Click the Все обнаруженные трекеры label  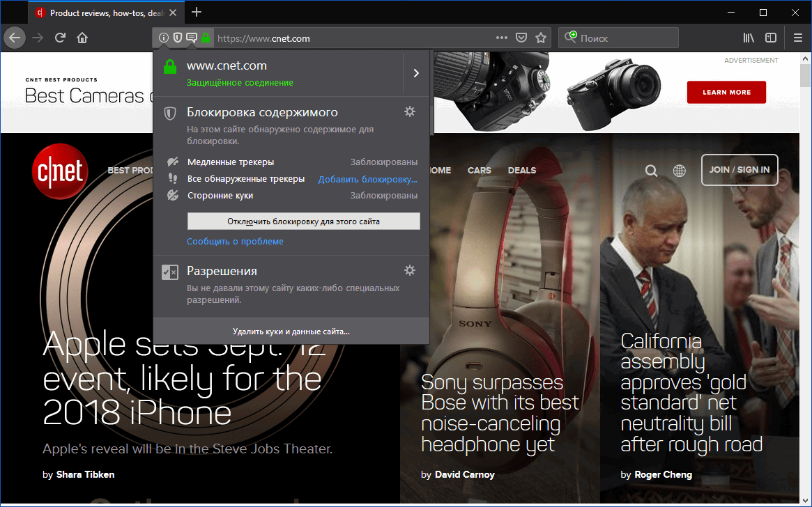click(246, 179)
